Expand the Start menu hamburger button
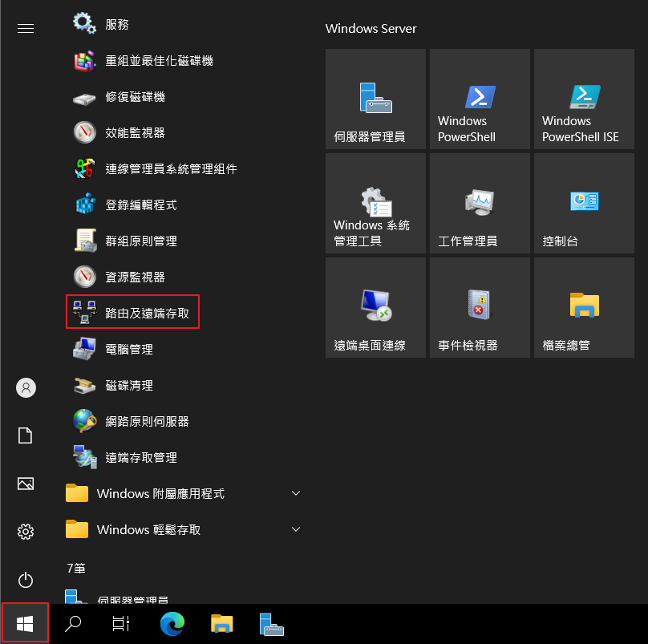Screen dimensions: 648x644 click(x=26, y=28)
